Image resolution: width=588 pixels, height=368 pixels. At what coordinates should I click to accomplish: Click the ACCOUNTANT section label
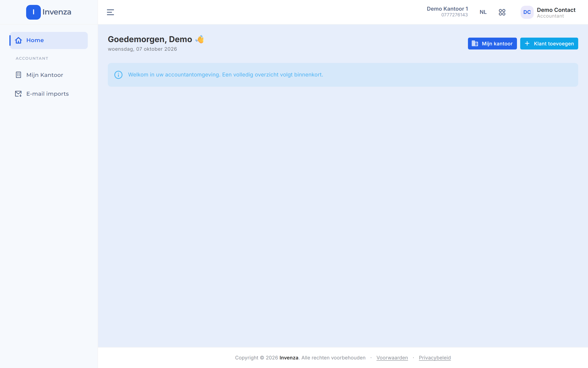click(32, 58)
